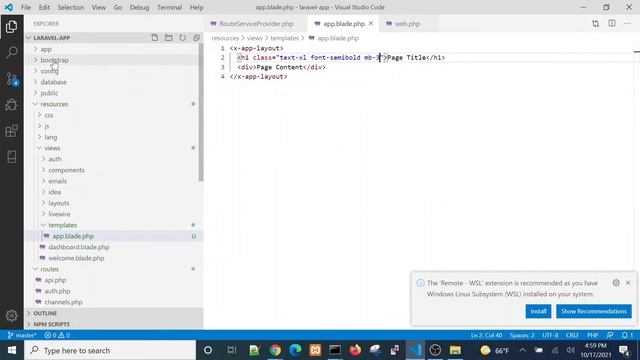Open File Explorer from the taskbar
The image size is (640, 360).
455,350
